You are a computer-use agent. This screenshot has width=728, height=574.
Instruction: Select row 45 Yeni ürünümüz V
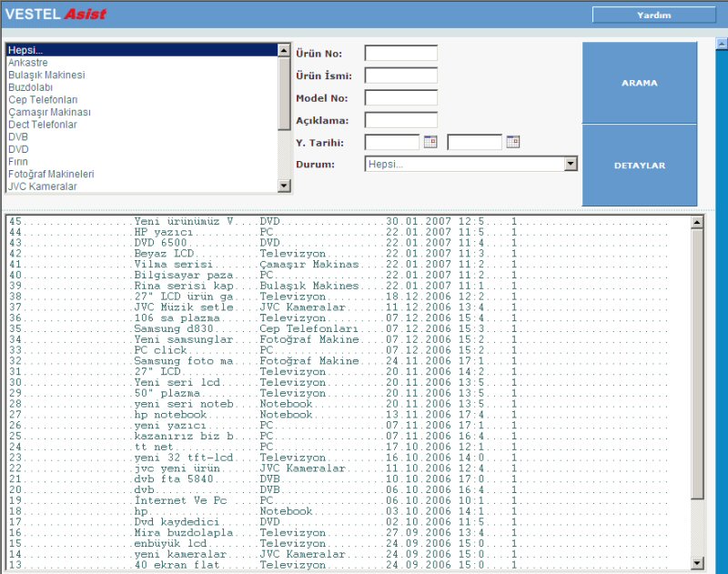[x=349, y=222]
